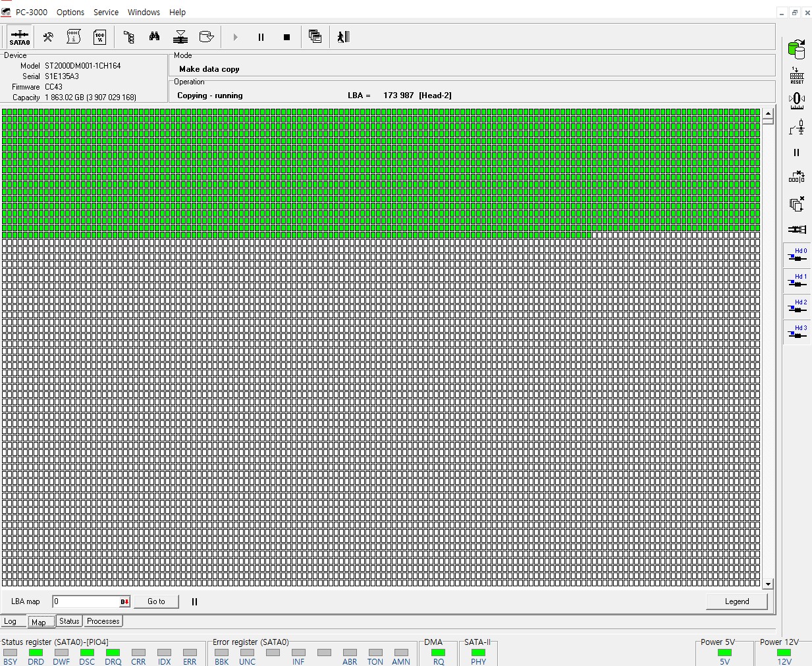Click the green disk copy icon in sidebar
Image resolution: width=812 pixels, height=666 pixels.
(x=797, y=49)
